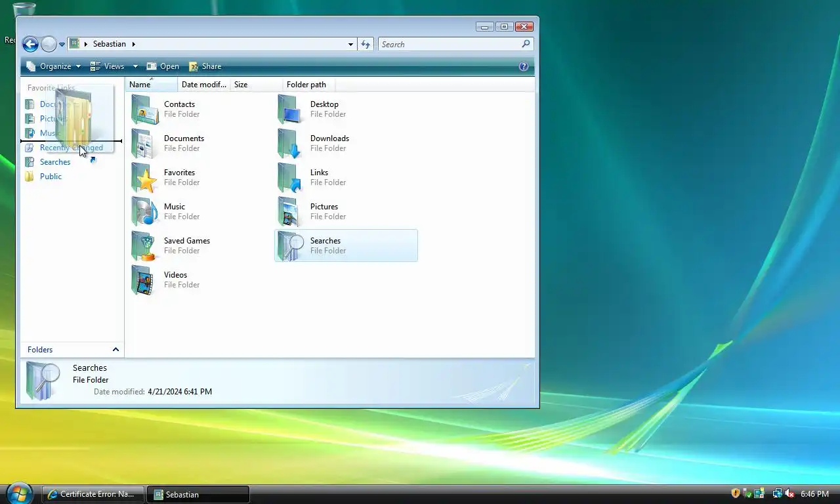This screenshot has width=840, height=504.
Task: Click the Searches folder thumbnail in details pane
Action: click(43, 380)
